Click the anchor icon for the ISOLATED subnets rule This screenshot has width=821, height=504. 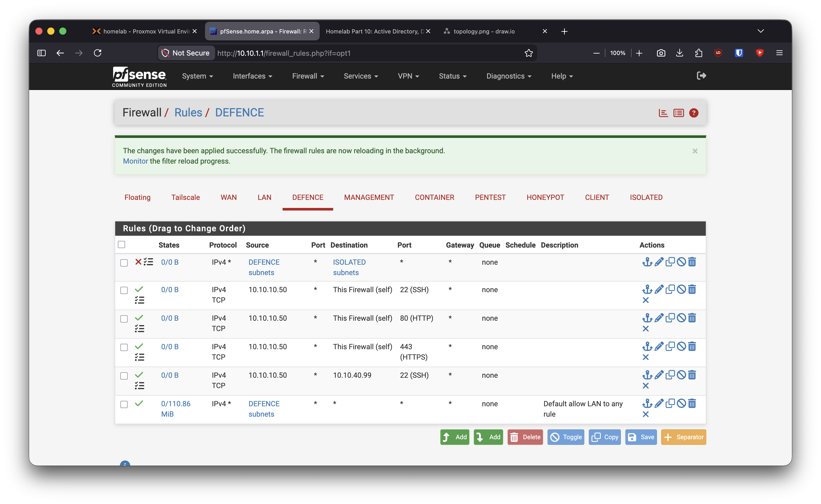[x=647, y=262]
